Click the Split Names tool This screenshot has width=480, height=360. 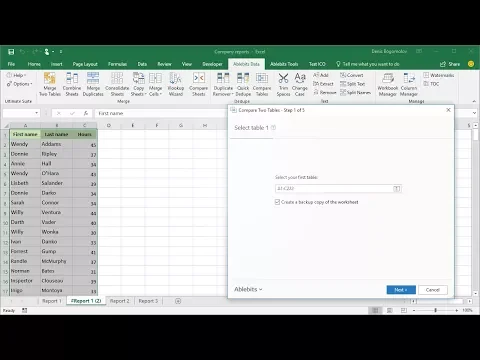point(355,92)
